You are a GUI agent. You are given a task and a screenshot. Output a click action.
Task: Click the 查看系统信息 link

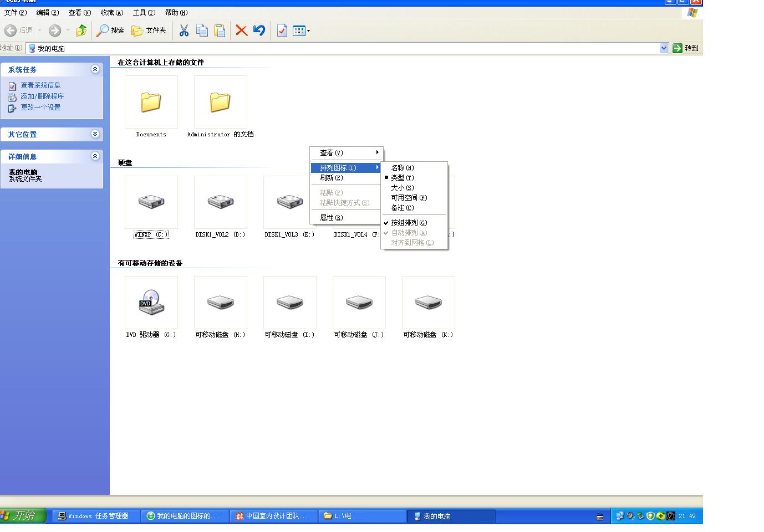pos(40,85)
